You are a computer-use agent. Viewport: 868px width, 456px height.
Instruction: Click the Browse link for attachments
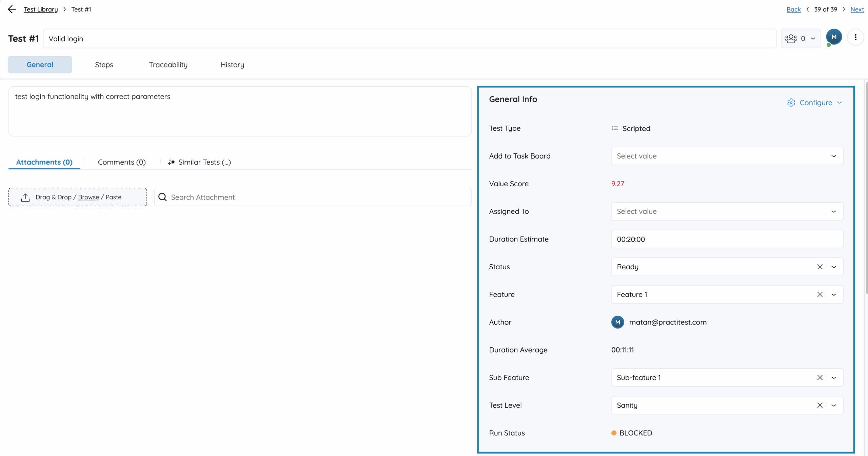coord(88,197)
